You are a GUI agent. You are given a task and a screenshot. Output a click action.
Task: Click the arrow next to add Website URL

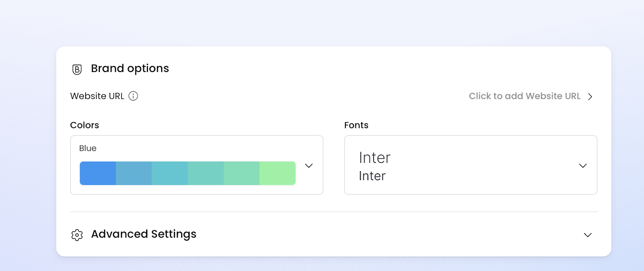[x=590, y=96]
